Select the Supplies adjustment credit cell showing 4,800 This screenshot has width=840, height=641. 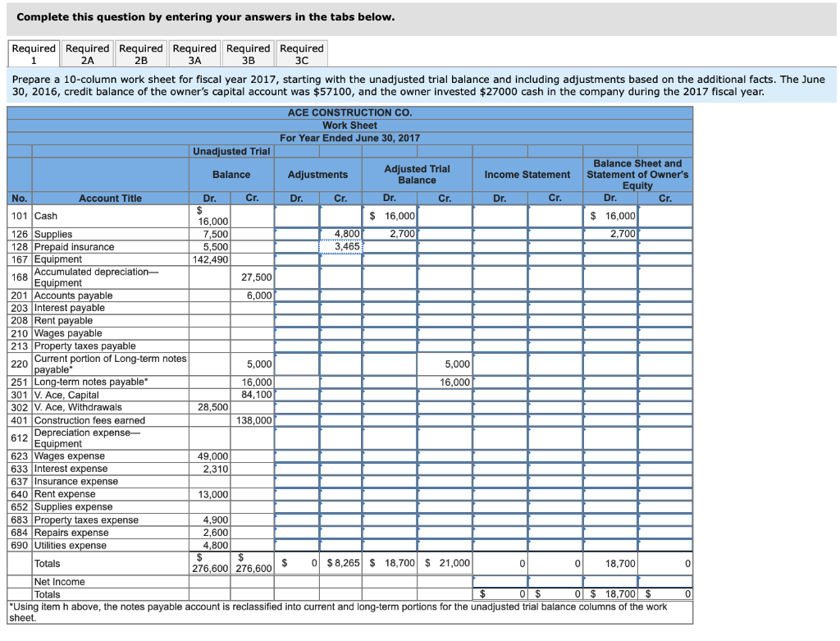340,234
